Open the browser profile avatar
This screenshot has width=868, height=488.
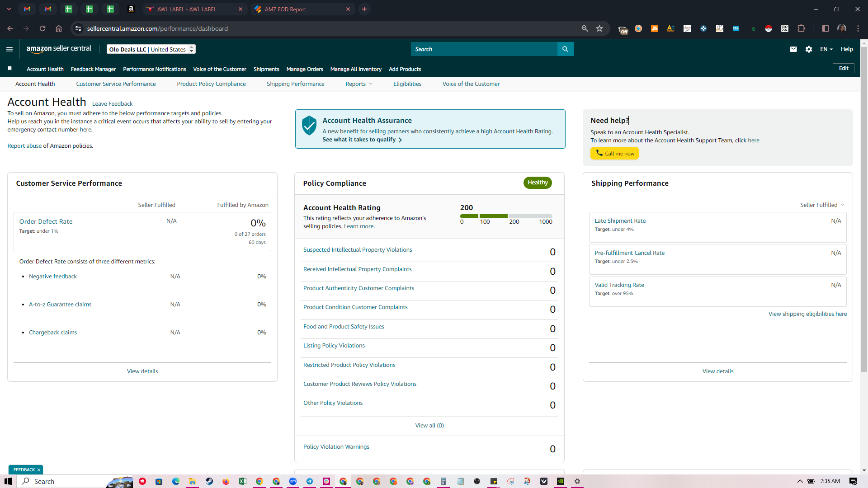(842, 28)
